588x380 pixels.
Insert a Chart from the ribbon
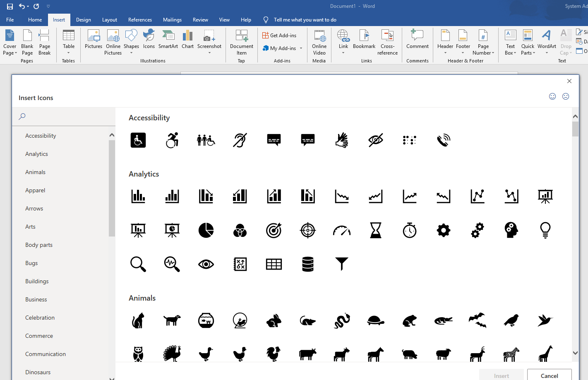point(188,40)
